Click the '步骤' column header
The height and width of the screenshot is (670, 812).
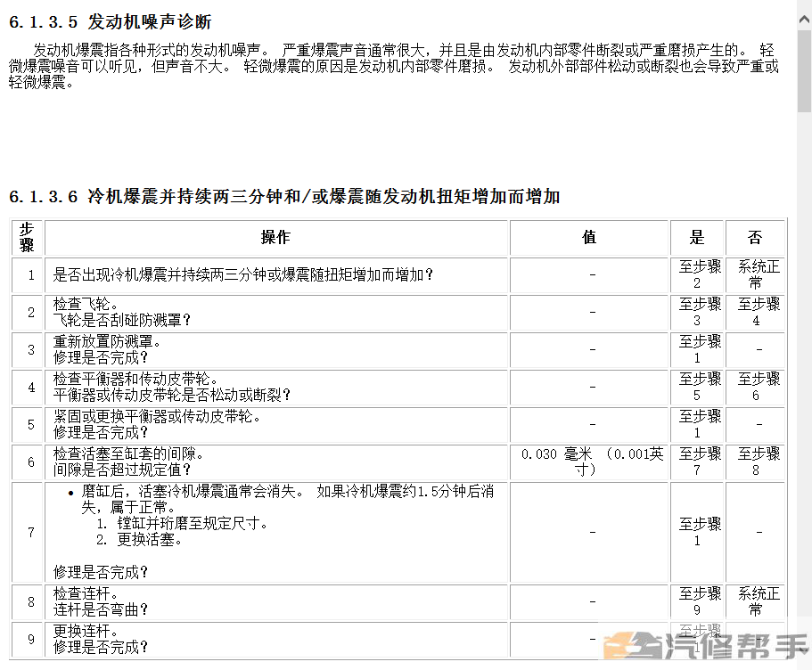point(27,238)
